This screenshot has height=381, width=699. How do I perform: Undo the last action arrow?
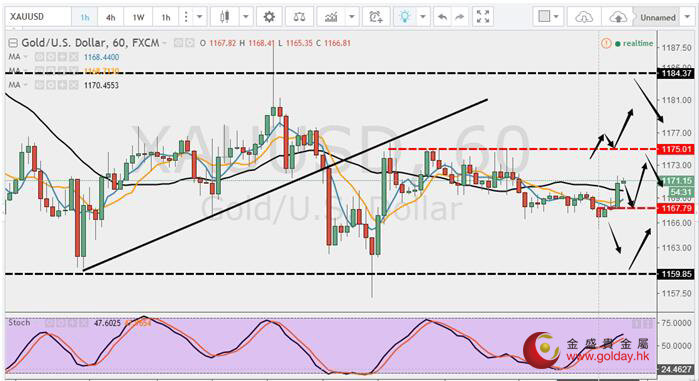coord(442,17)
